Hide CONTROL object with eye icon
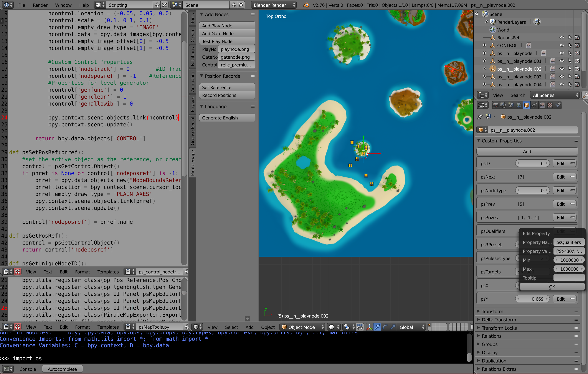The width and height of the screenshot is (588, 374). coord(562,45)
